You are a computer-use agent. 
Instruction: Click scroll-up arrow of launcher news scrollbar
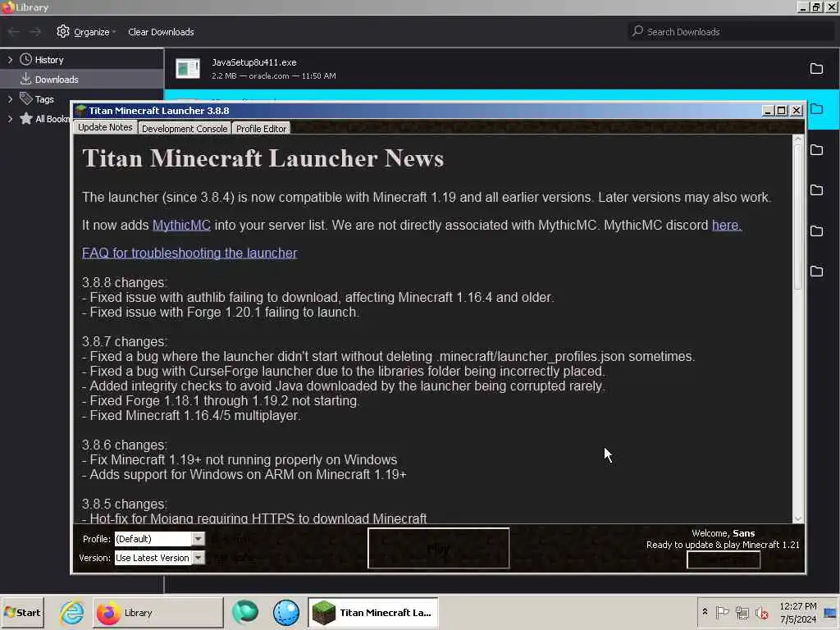click(x=797, y=139)
